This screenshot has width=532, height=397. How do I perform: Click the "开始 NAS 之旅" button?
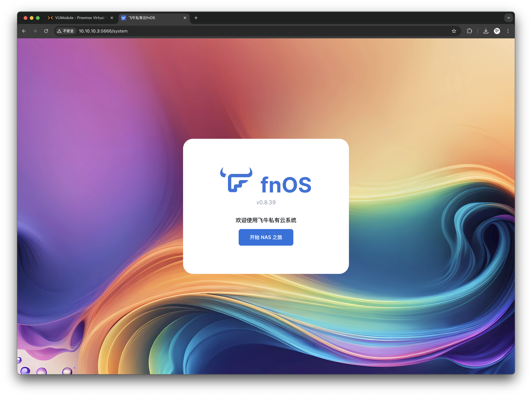(266, 237)
